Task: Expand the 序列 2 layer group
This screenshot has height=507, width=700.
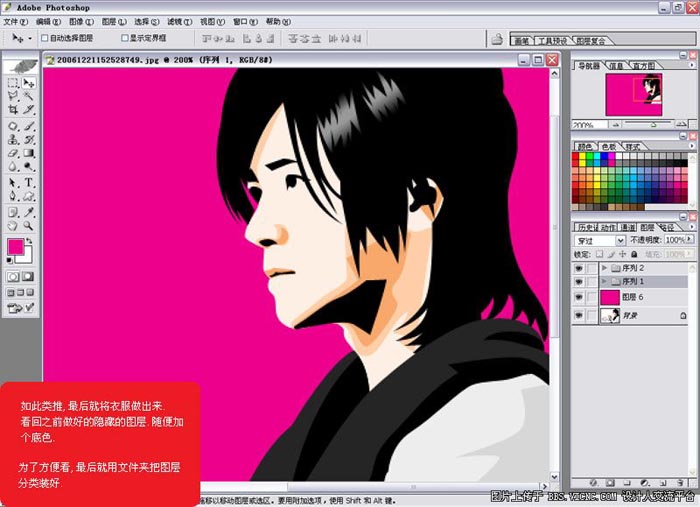Action: click(604, 268)
